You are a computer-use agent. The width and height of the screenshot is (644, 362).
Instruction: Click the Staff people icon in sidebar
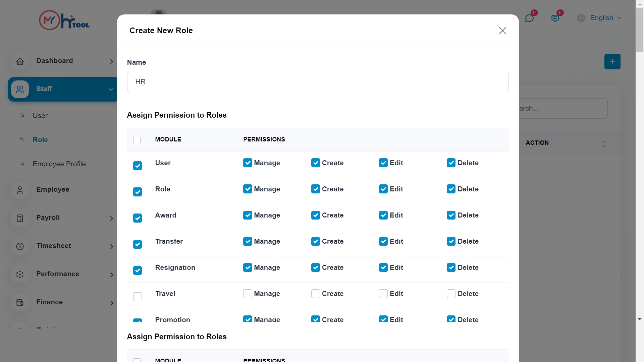(x=20, y=89)
